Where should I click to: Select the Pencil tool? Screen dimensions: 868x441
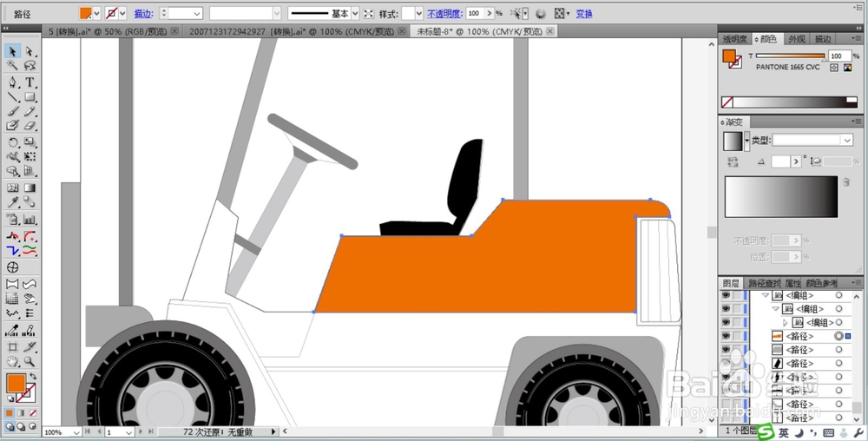point(30,112)
